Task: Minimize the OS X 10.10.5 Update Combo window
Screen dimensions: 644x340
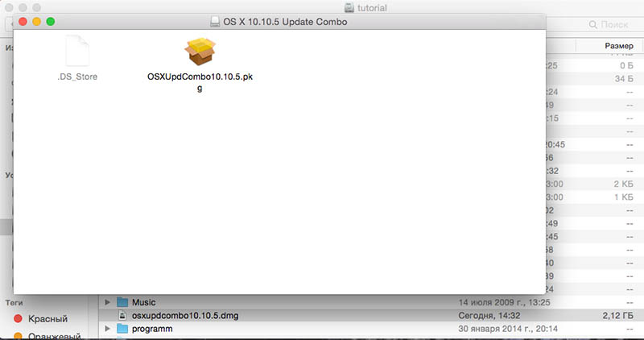Action: pyautogui.click(x=36, y=22)
